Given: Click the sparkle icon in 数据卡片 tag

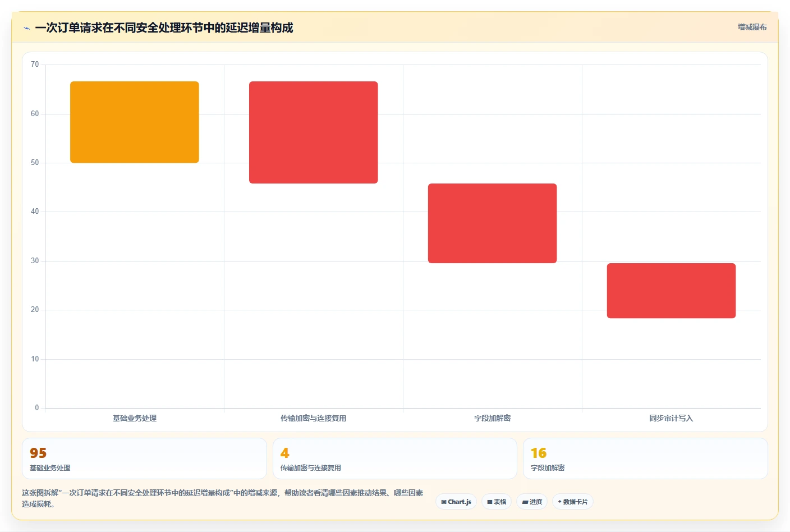Looking at the screenshot, I should (559, 502).
